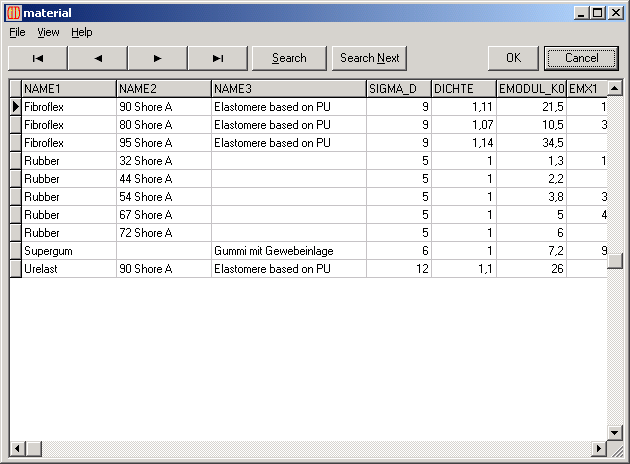Click the horizontal scrollbar left arrow
630x464 pixels.
[16, 447]
